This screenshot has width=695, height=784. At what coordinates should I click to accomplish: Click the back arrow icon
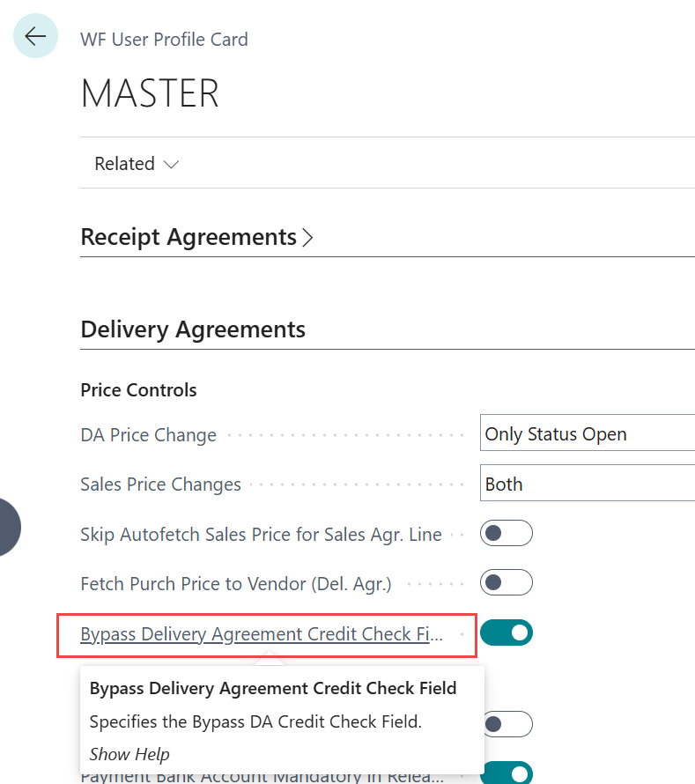[35, 36]
